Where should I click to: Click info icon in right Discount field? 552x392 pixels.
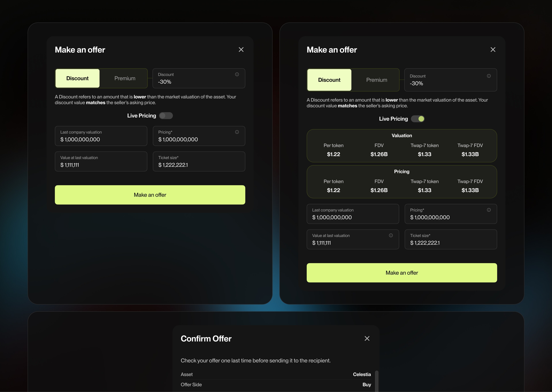point(489,76)
